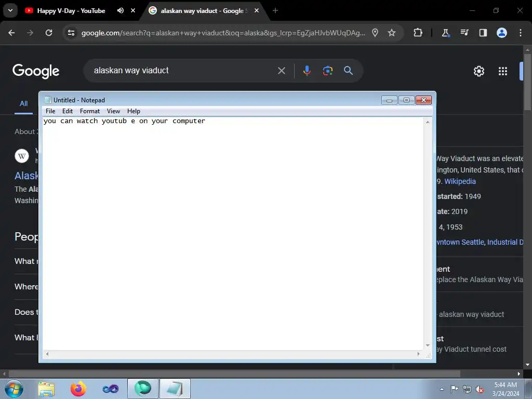The image size is (532, 399).
Task: Click Notepad vertical scrollbar down arrow
Action: click(x=428, y=345)
